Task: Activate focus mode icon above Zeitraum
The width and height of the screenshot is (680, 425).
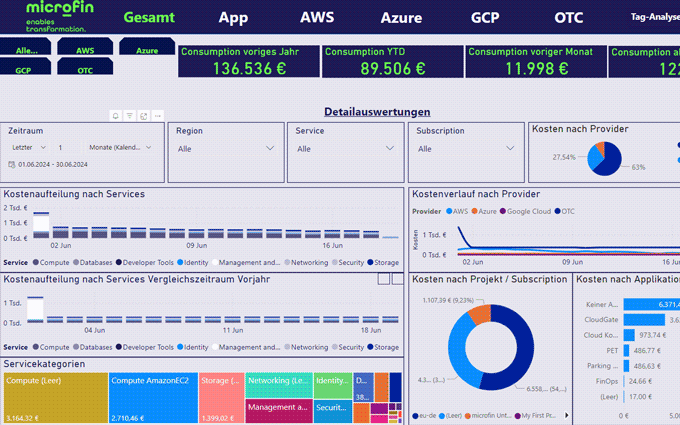Action: pyautogui.click(x=144, y=116)
